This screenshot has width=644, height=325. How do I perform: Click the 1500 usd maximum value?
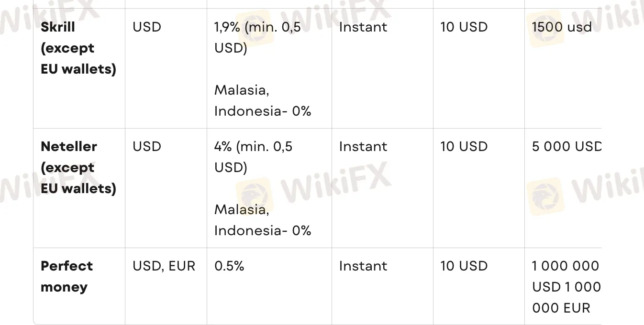[562, 27]
